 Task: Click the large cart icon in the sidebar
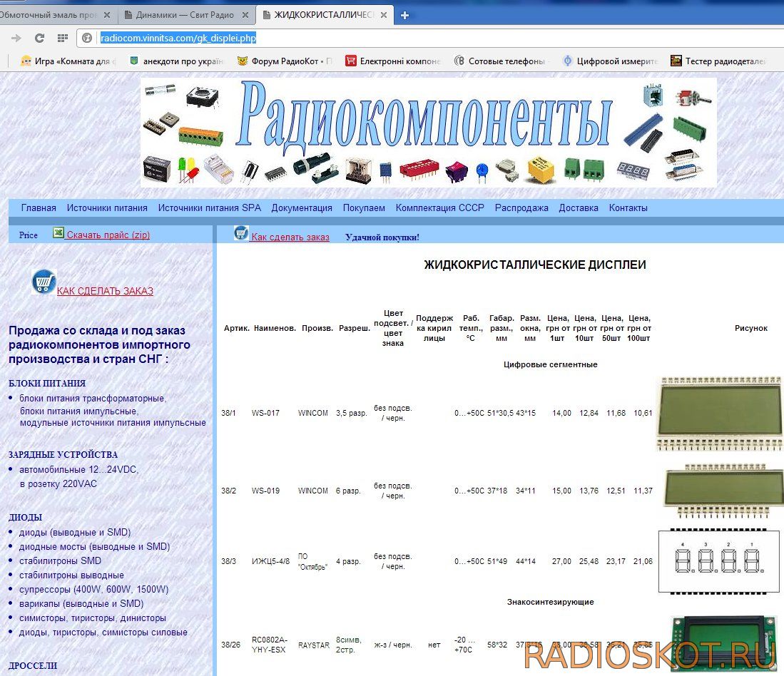pyautogui.click(x=44, y=281)
